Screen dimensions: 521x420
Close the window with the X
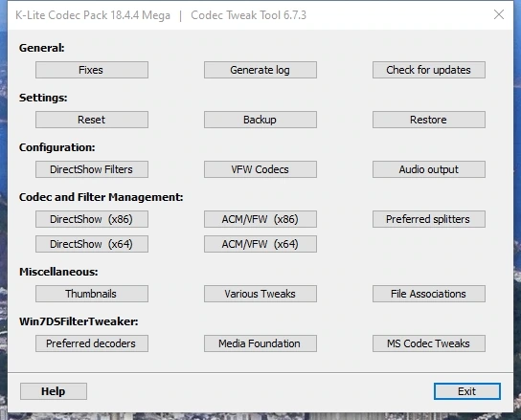[x=499, y=14]
